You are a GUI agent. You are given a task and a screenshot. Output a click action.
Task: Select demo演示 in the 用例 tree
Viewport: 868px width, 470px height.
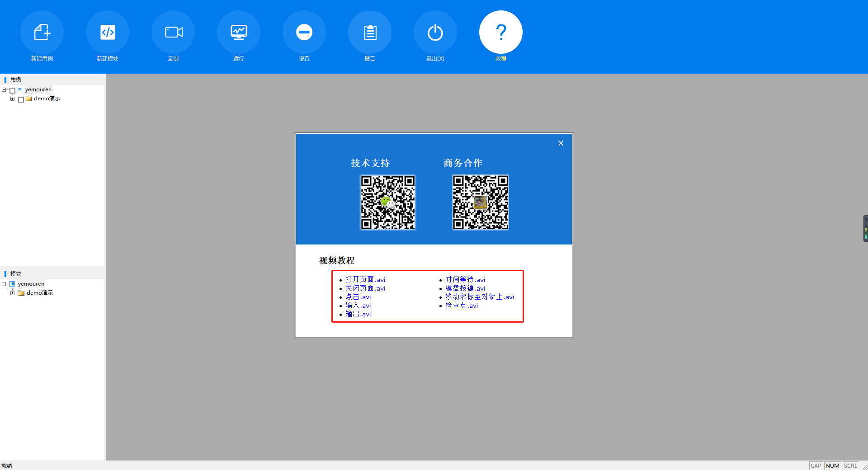click(47, 99)
